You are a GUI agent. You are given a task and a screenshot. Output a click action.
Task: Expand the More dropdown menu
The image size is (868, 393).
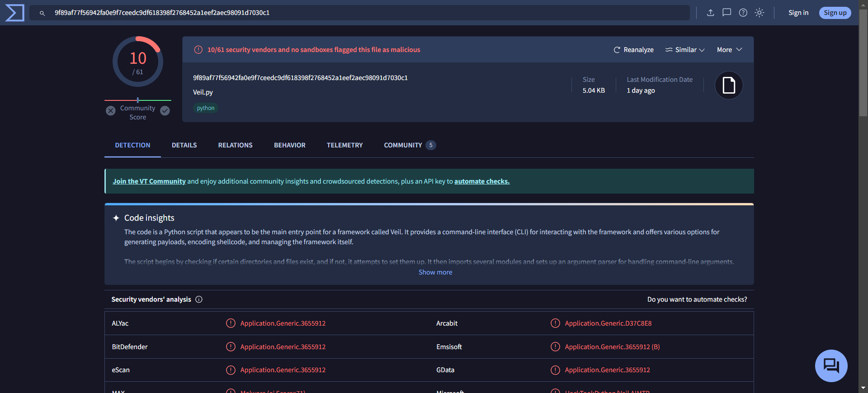(x=730, y=50)
